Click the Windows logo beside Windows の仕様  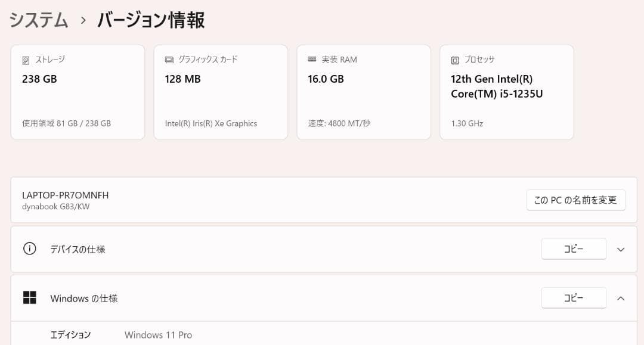click(30, 298)
